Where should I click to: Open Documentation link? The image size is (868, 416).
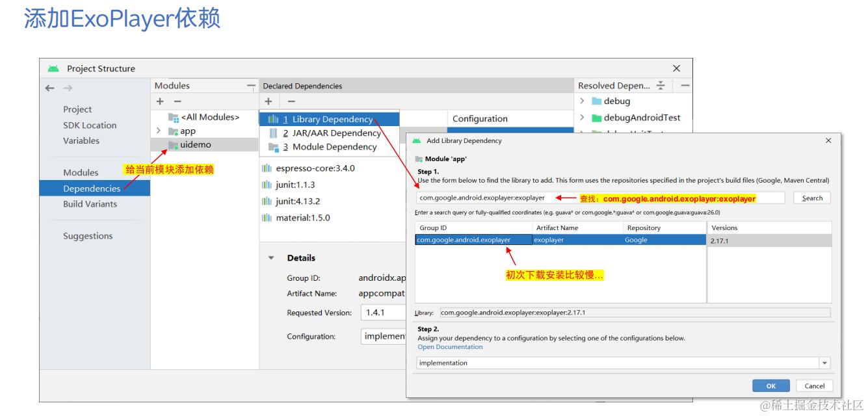coord(450,346)
